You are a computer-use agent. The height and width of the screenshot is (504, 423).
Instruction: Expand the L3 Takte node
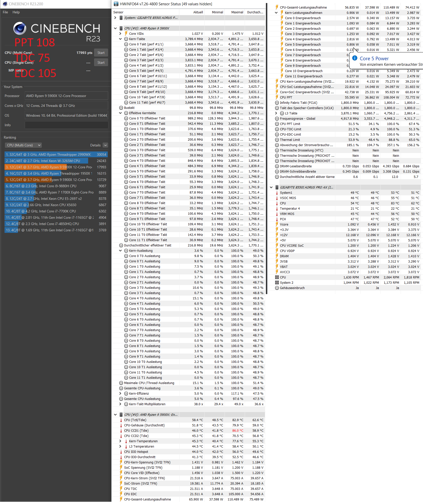click(x=276, y=113)
